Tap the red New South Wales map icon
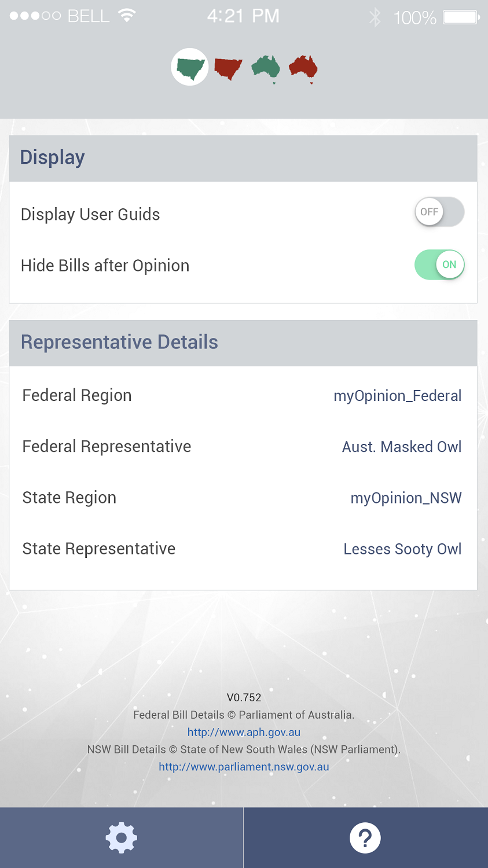The width and height of the screenshot is (488, 868). 228,68
